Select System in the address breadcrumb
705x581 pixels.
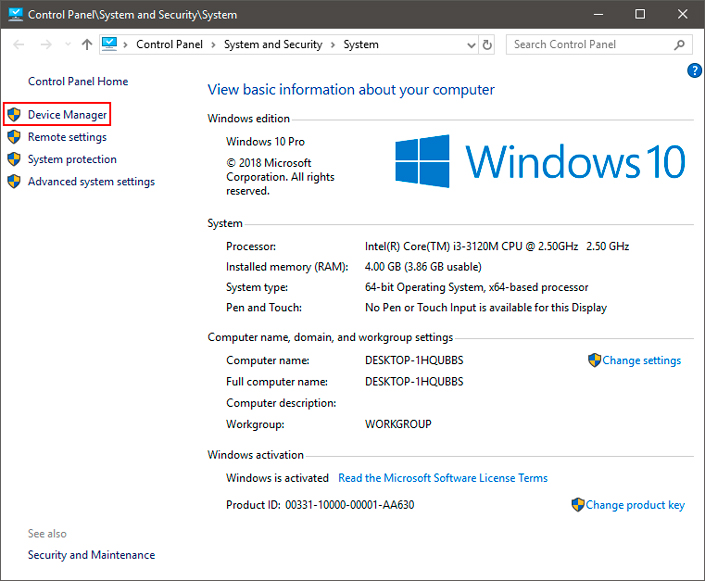(x=361, y=45)
